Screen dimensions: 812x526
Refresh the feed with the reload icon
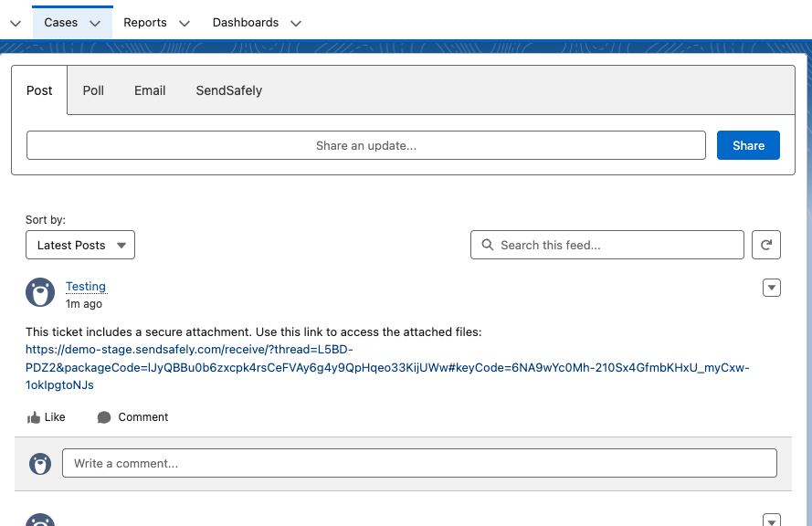tap(766, 245)
